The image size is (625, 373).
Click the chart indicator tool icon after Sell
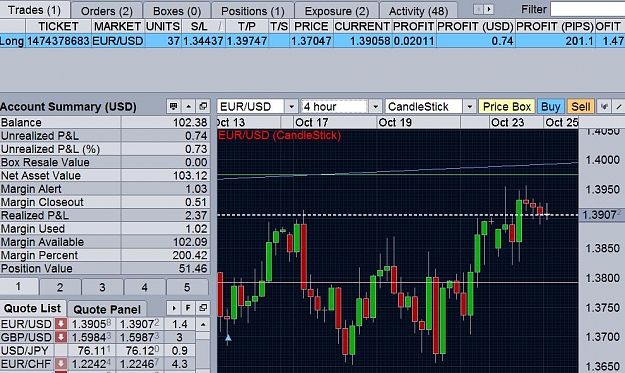pos(603,106)
